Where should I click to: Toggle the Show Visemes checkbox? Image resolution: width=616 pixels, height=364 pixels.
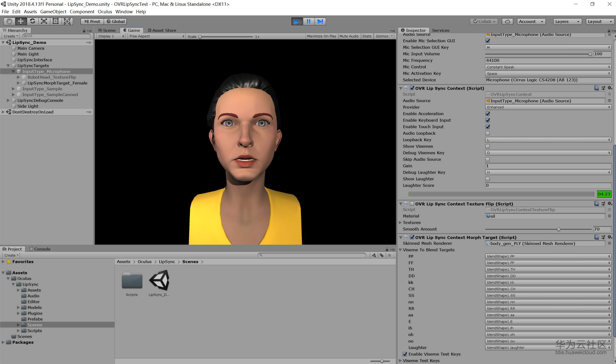pos(487,146)
